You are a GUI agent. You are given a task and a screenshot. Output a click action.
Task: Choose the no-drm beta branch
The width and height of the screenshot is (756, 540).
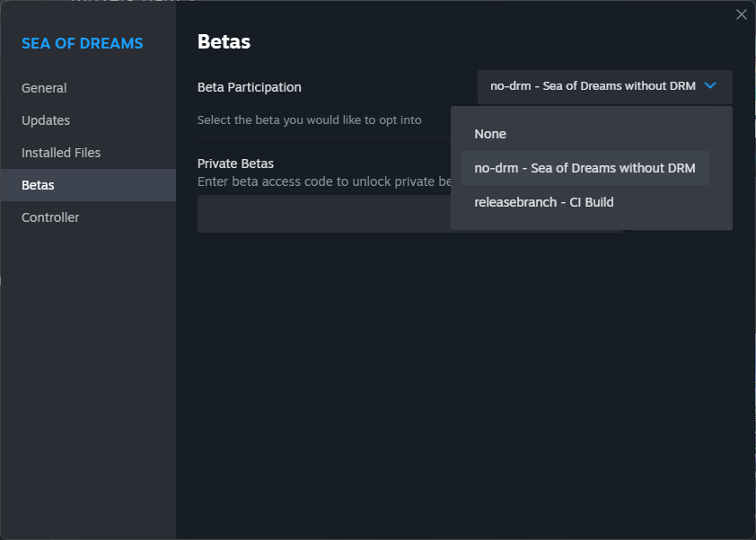click(585, 167)
